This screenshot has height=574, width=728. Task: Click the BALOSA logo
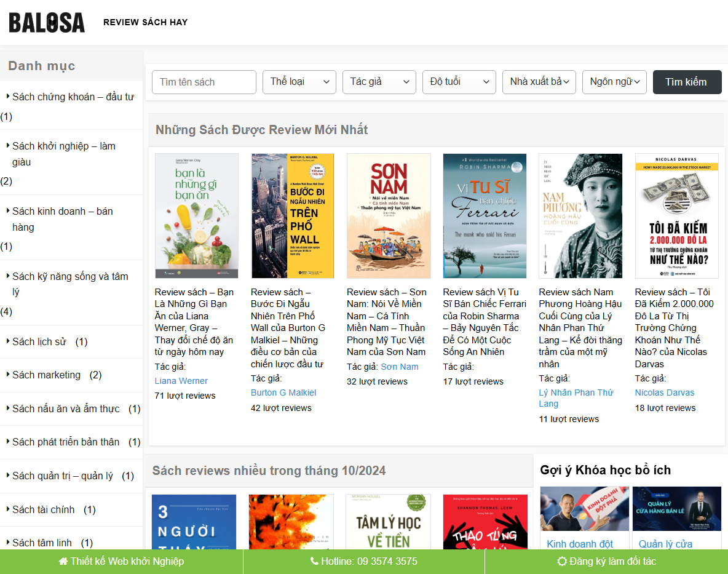[x=46, y=22]
